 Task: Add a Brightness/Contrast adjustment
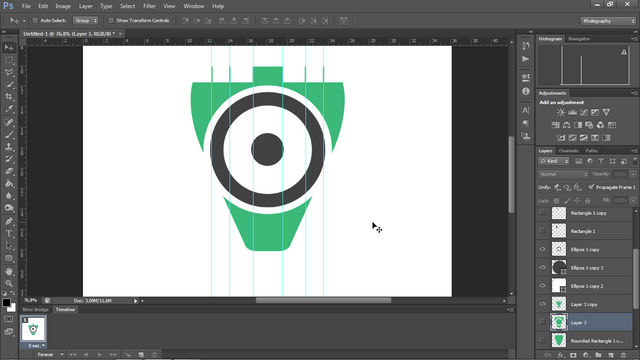tap(561, 112)
